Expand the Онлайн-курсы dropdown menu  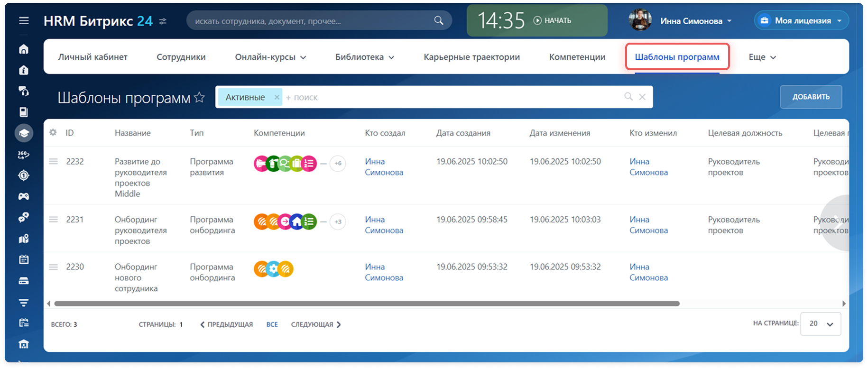coord(270,57)
